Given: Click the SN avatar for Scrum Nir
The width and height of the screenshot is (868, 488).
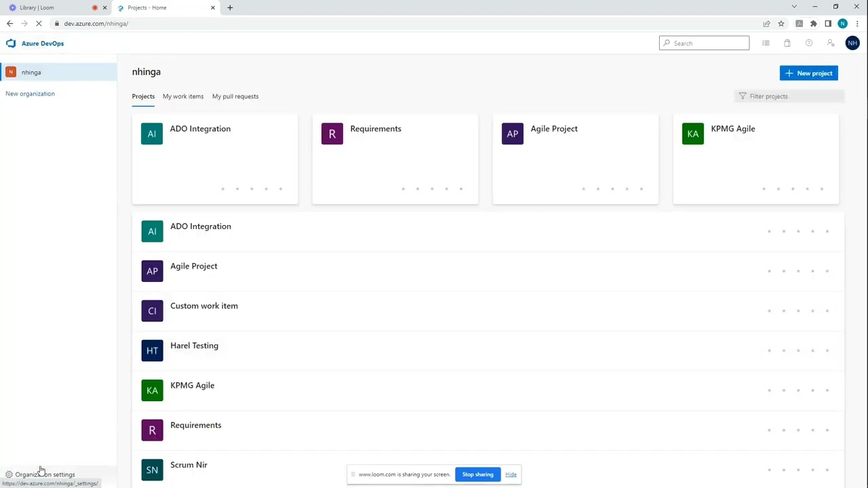Looking at the screenshot, I should (x=152, y=470).
